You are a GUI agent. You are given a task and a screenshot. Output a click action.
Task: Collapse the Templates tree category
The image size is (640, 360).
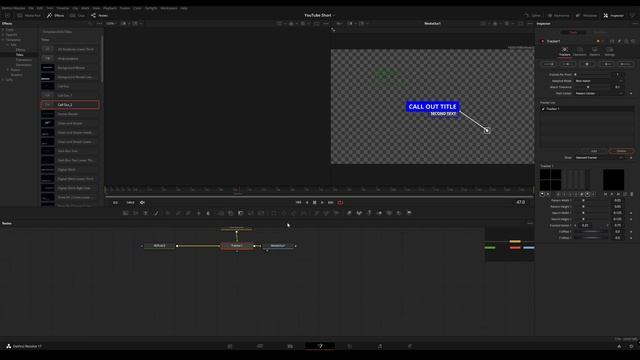coord(3,40)
